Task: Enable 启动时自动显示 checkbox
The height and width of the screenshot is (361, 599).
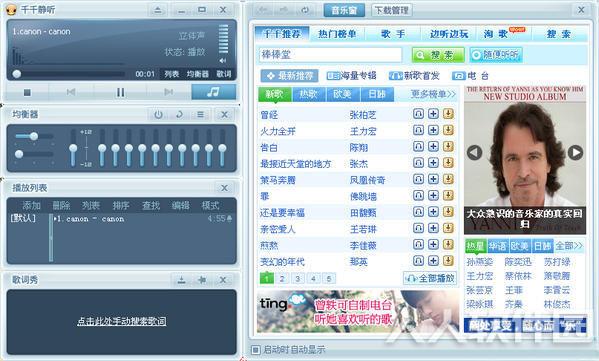Action: point(256,350)
